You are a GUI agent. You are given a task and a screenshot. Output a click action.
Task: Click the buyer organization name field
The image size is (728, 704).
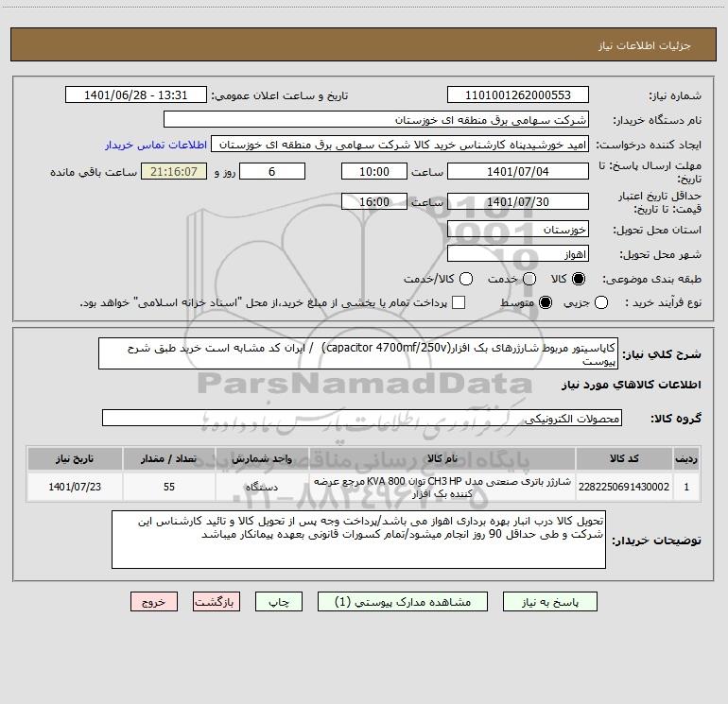376,120
